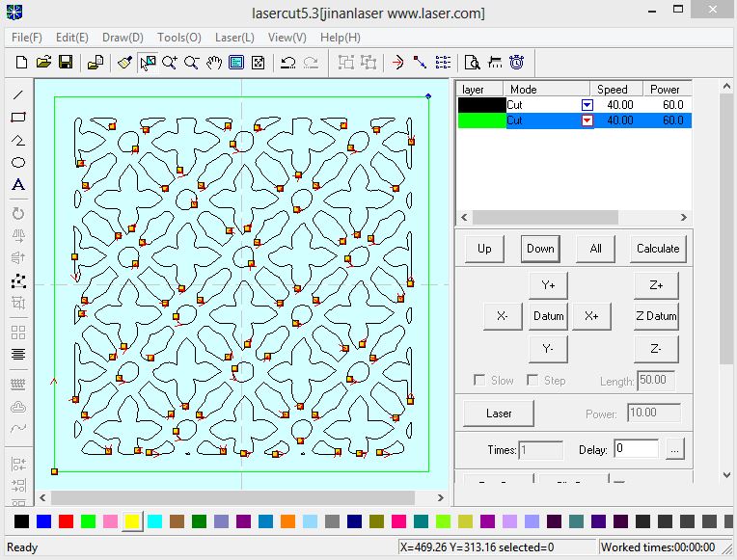Open a file using the folder icon
Viewport: 737px width, 560px height.
[x=43, y=62]
